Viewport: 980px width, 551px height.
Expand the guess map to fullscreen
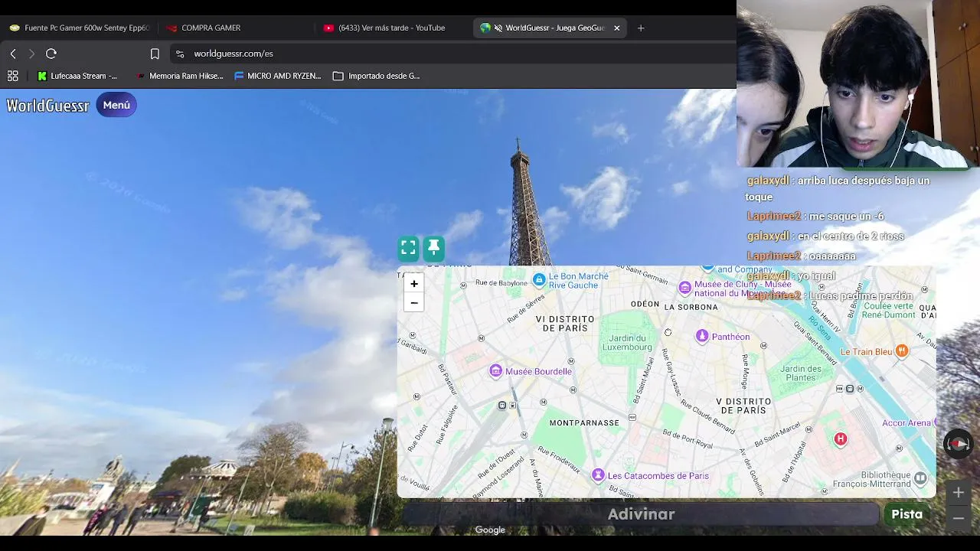[408, 248]
